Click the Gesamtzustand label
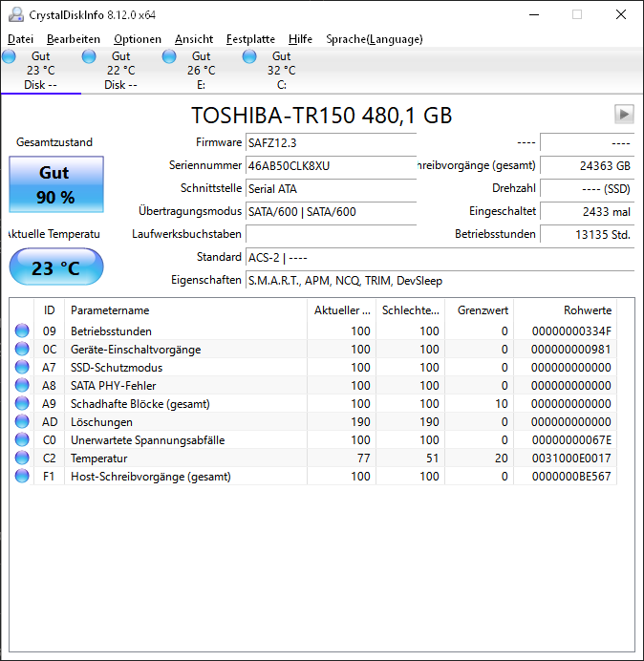This screenshot has width=644, height=661. click(54, 142)
